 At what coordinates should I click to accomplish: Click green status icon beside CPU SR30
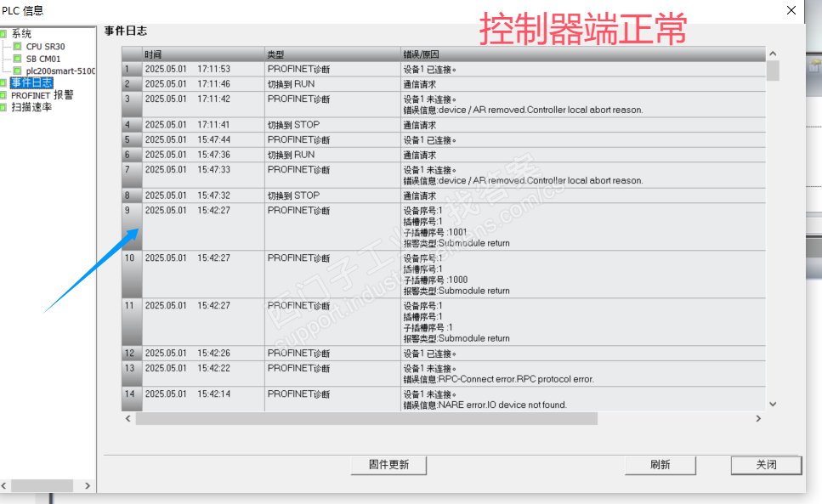pos(18,47)
